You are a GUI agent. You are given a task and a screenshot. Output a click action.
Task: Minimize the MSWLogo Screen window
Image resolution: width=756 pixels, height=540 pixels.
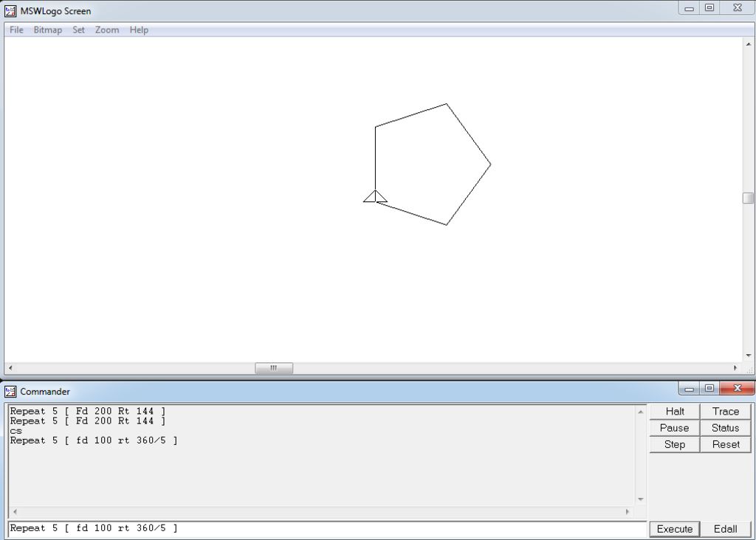[x=689, y=7]
